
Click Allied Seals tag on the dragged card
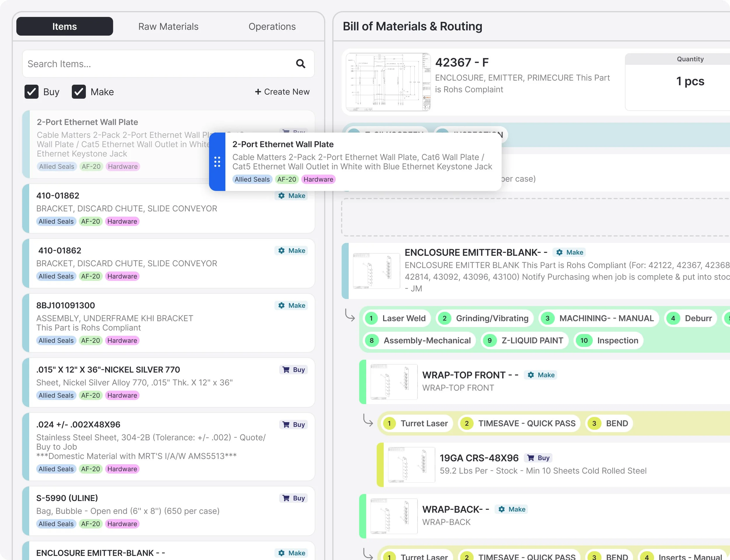[x=252, y=179]
